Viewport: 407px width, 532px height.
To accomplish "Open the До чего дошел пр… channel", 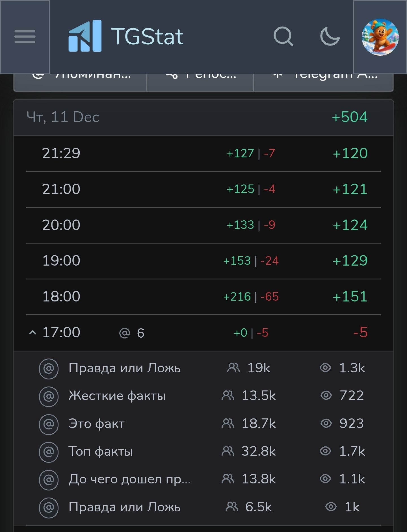I will (129, 479).
